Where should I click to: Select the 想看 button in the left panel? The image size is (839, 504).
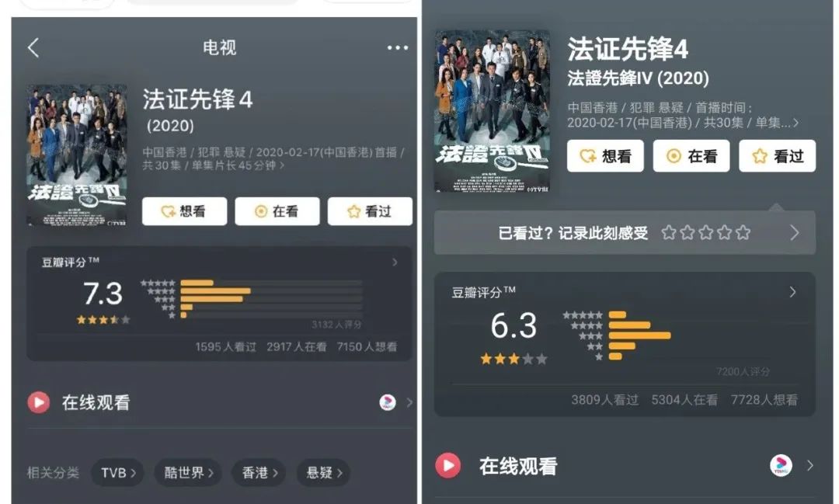[x=185, y=211]
